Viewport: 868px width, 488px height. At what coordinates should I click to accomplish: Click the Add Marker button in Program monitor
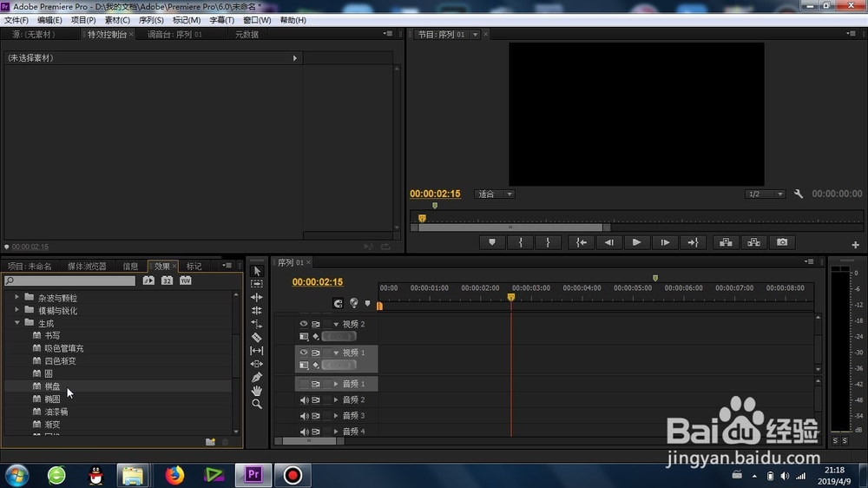(x=491, y=242)
